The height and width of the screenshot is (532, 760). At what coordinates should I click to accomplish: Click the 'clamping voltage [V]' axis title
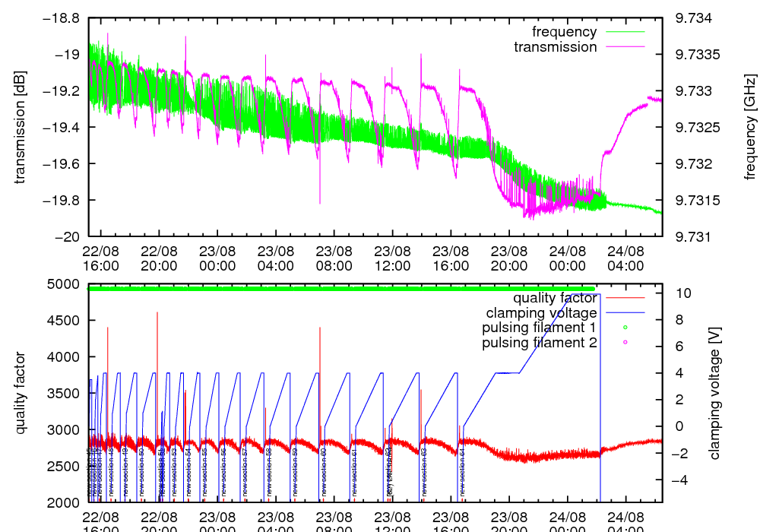714,393
